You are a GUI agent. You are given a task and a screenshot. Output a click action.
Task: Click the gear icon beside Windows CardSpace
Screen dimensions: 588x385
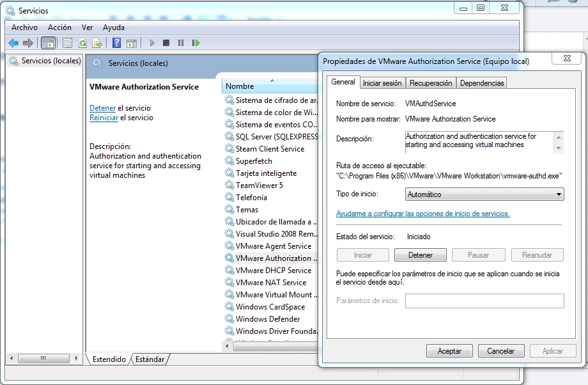[x=229, y=306]
